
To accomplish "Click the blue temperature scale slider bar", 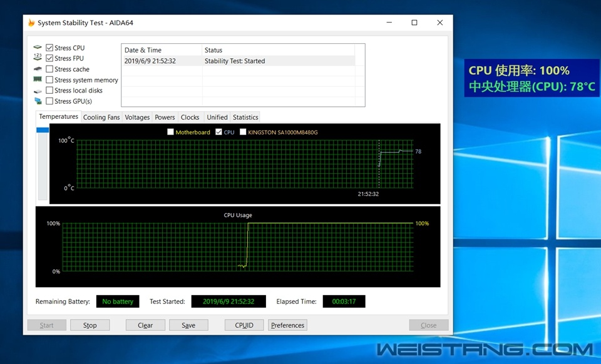I will pos(43,130).
